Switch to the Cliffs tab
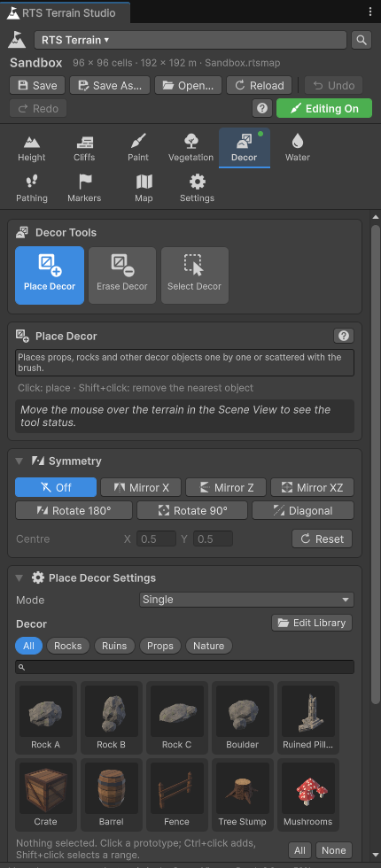The image size is (381, 868). point(84,148)
